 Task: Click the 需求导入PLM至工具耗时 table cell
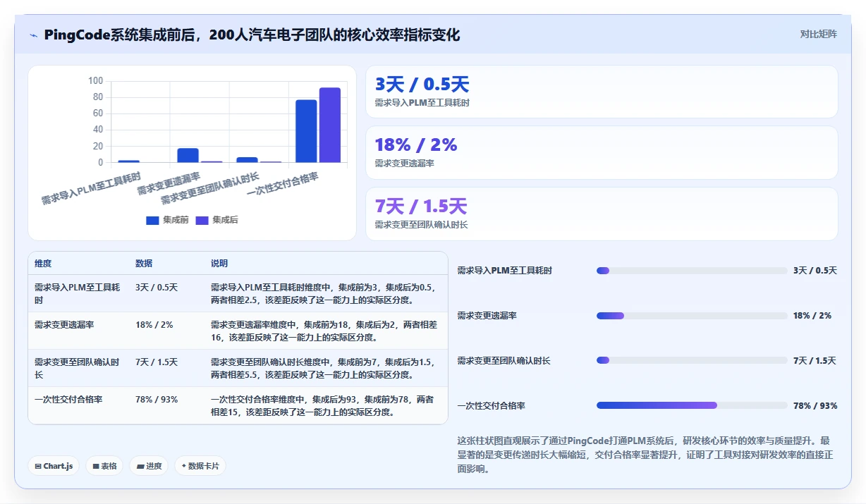click(78, 294)
